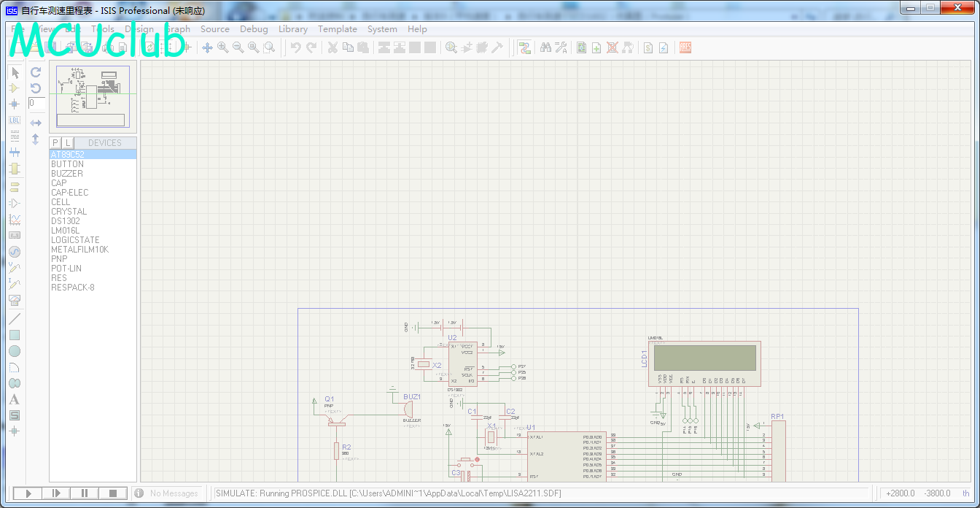Image resolution: width=980 pixels, height=508 pixels.
Task: Open the Library menu
Action: click(292, 29)
